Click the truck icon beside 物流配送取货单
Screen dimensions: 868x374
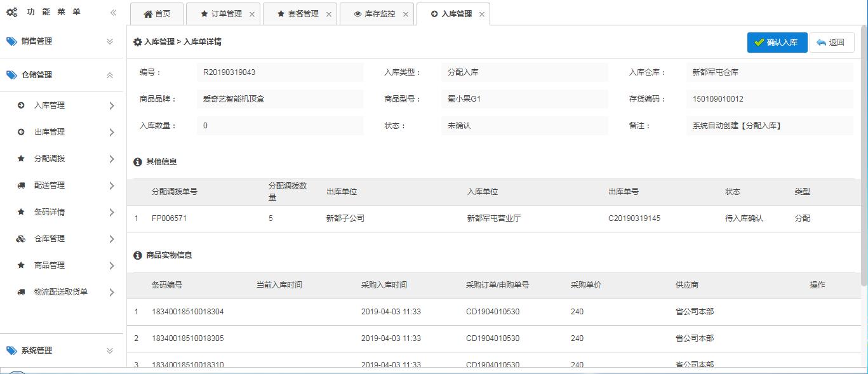pyautogui.click(x=21, y=292)
